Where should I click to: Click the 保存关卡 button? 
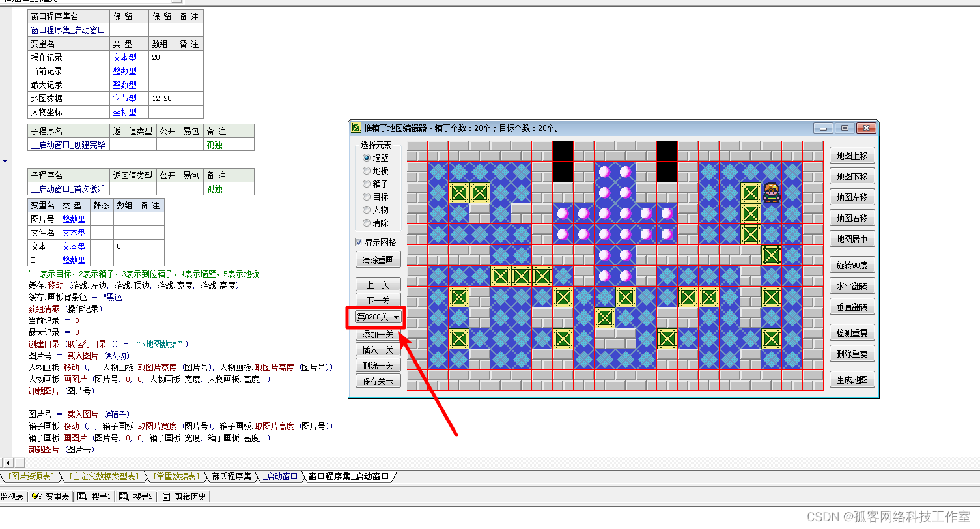coord(378,381)
